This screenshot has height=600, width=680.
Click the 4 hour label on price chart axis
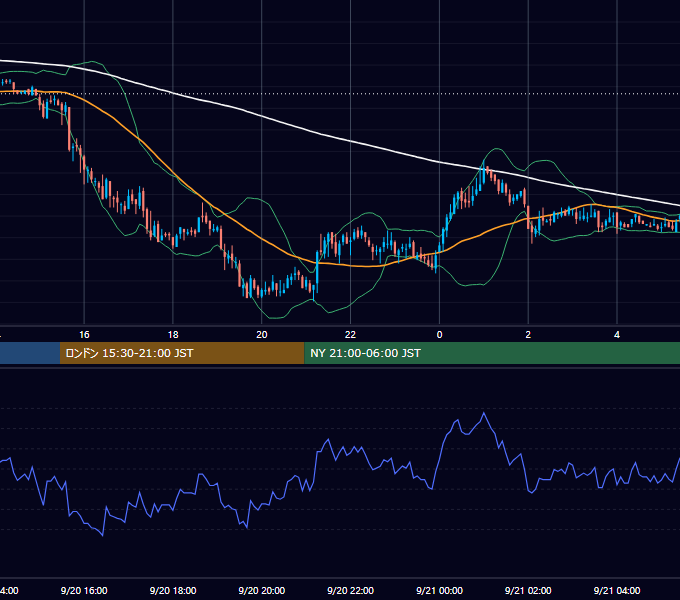tap(617, 335)
